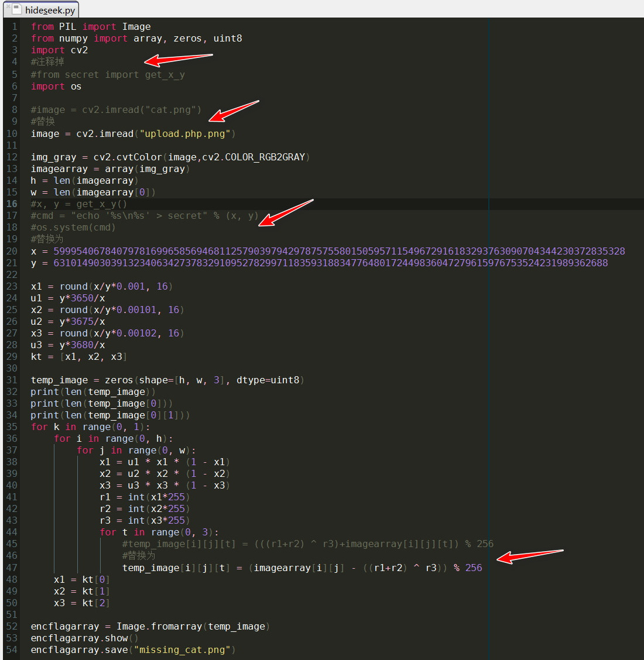Click 'u3 = y*3680/x' line
The height and width of the screenshot is (660, 644).
coord(68,345)
